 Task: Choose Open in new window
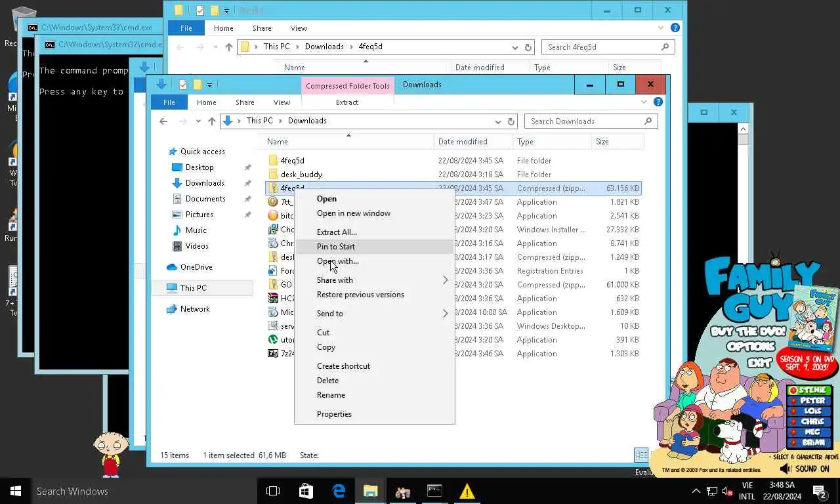tap(353, 213)
